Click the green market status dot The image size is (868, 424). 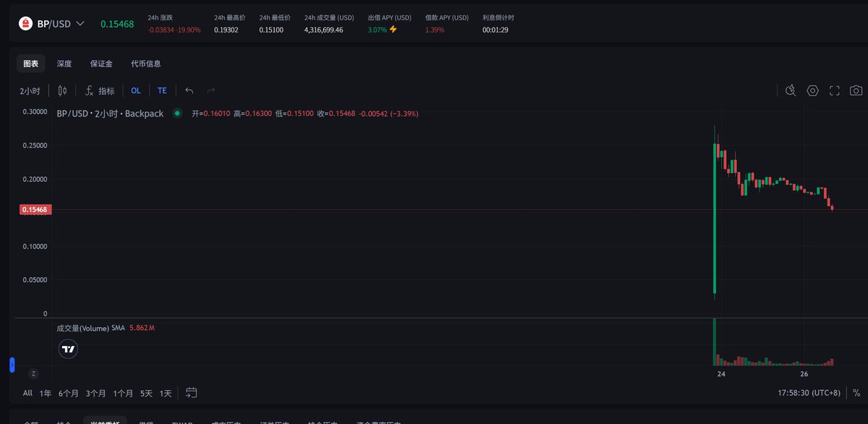pos(177,113)
